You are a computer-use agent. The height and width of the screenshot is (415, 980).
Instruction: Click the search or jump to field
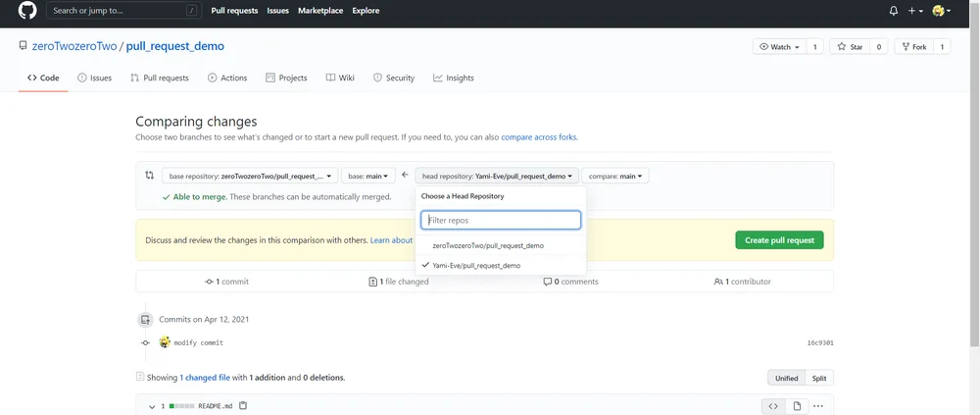coord(122,11)
